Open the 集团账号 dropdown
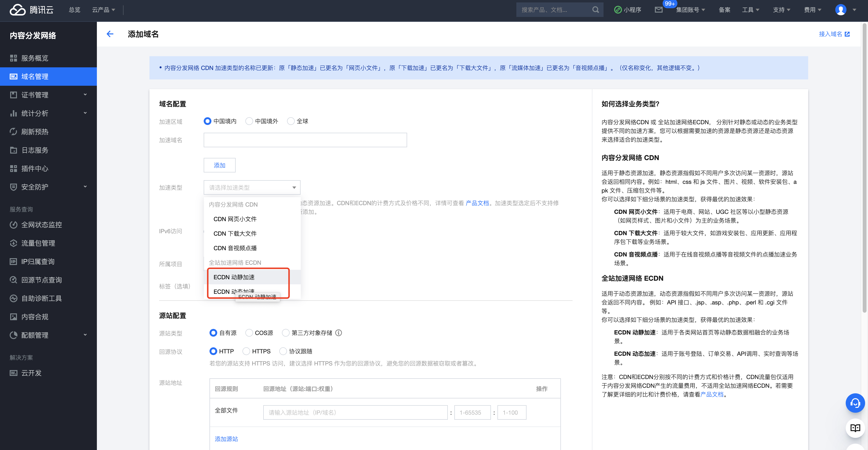The image size is (868, 450). click(690, 10)
